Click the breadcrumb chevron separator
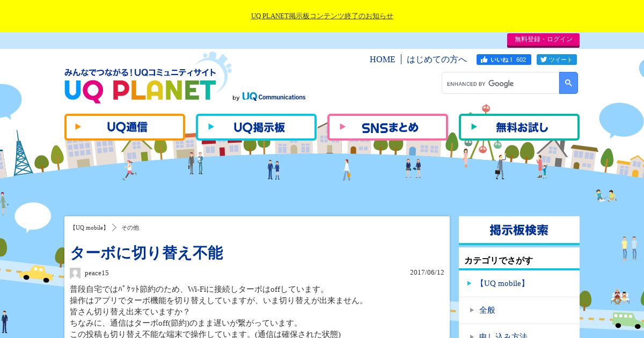The width and height of the screenshot is (644, 338). (x=114, y=227)
